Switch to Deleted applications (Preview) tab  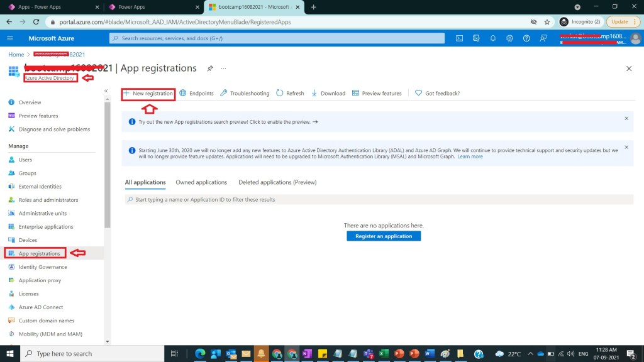pos(277,182)
